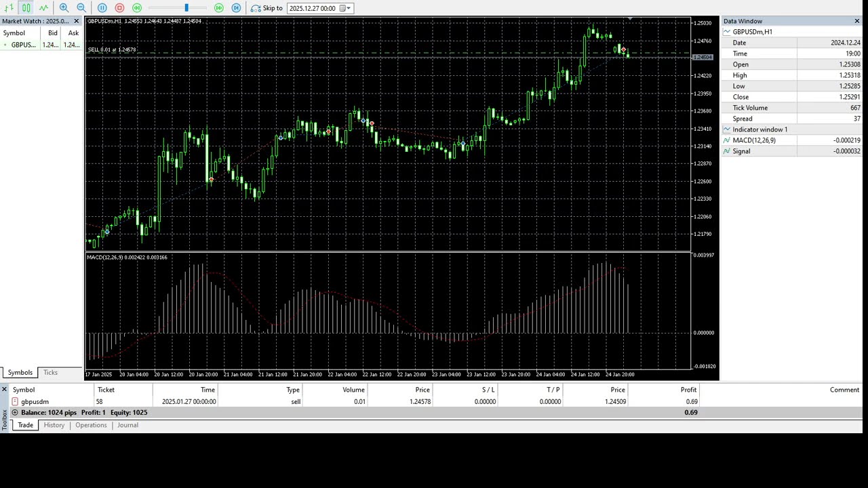Click the S / L column header
Viewport: 868px width, 488px height.
tap(466, 390)
